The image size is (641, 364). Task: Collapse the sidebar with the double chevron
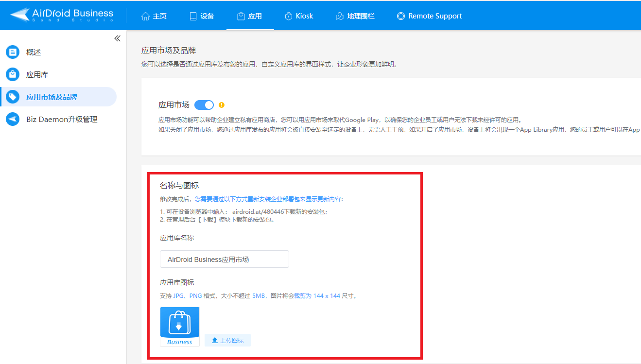(117, 38)
